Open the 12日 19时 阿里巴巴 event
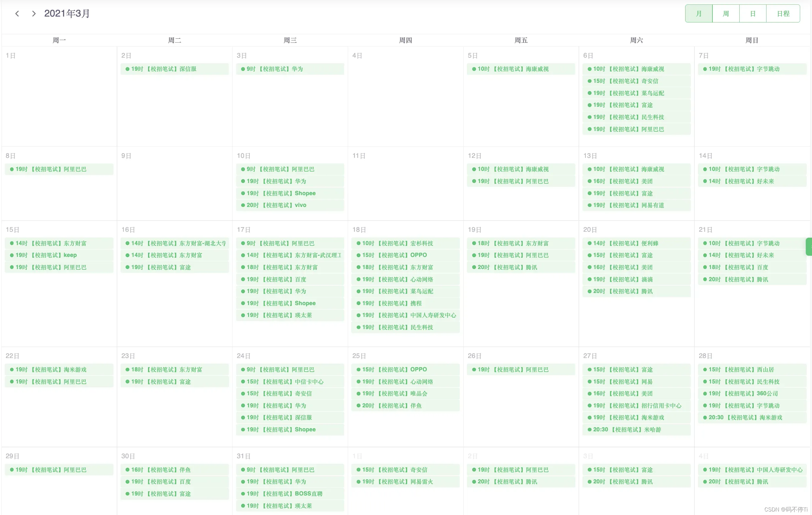The image size is (812, 515). [x=521, y=181]
